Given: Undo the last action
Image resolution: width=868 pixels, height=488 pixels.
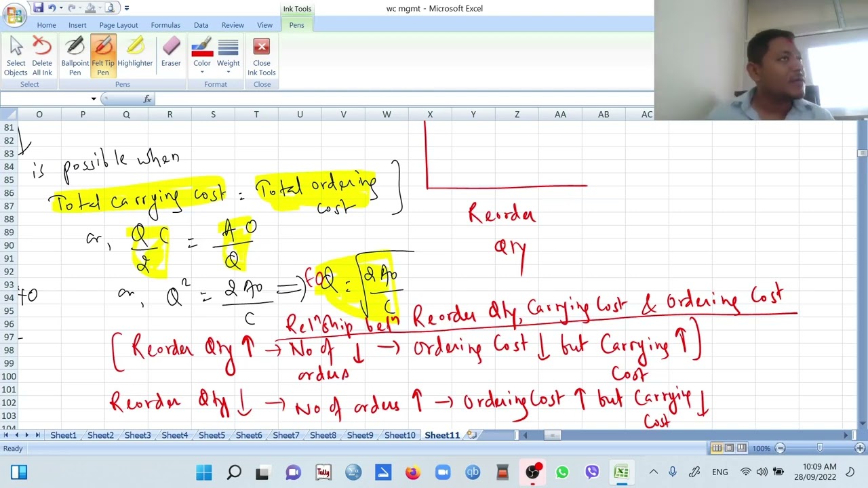Looking at the screenshot, I should click(x=53, y=8).
